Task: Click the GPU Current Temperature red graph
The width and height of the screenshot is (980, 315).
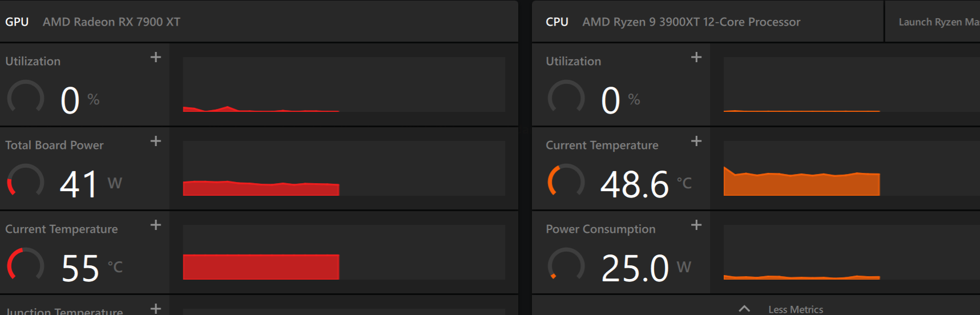Action: pos(261,266)
